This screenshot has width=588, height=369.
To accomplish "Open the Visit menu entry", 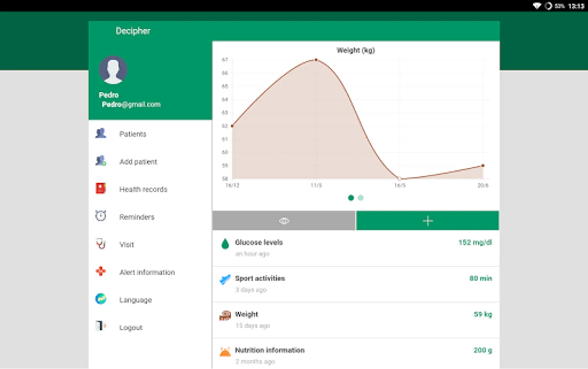I will (x=150, y=244).
